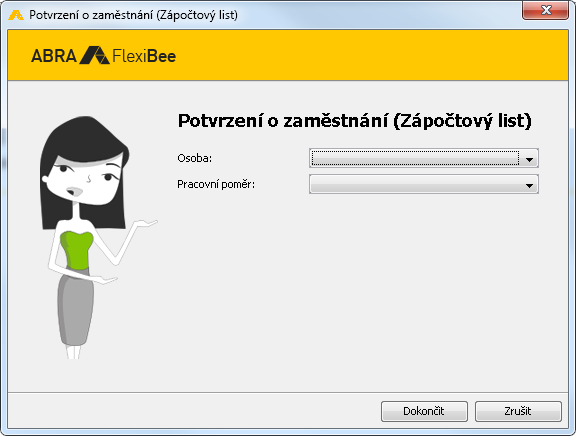Viewport: 576px width, 436px height.
Task: Click the bold Potvrzení o zaměstnání heading
Action: tap(355, 121)
